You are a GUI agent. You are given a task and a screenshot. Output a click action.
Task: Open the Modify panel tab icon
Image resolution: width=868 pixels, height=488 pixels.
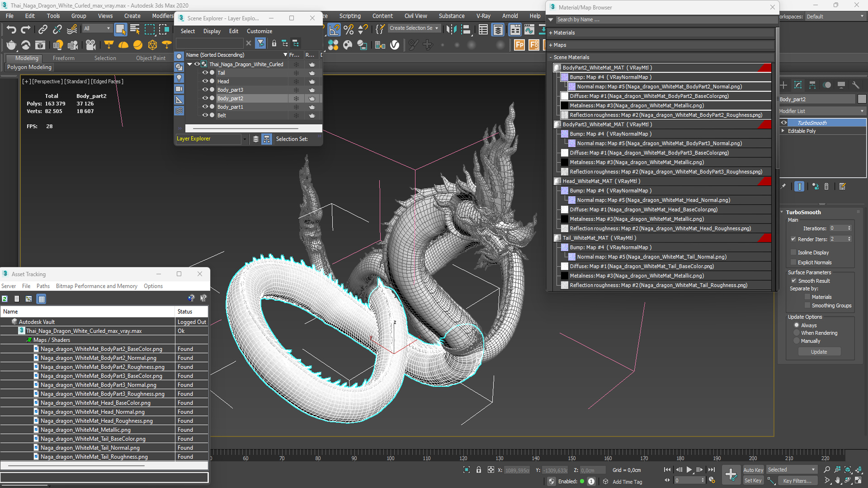[x=798, y=85]
